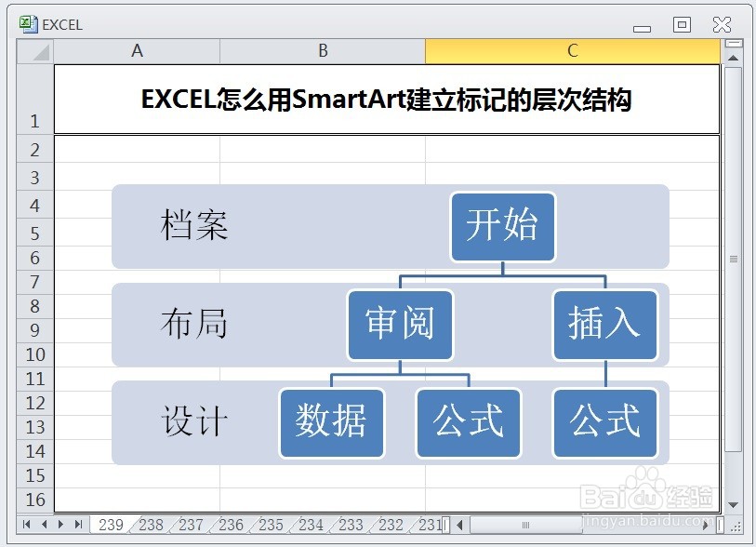Select row 1 header

35,100
